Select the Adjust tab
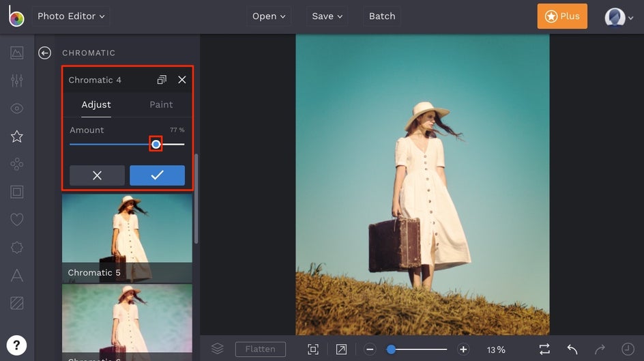 point(96,104)
